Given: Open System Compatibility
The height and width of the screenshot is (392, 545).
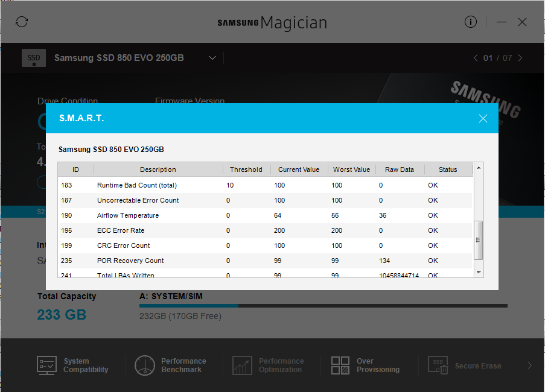Looking at the screenshot, I should click(x=73, y=365).
